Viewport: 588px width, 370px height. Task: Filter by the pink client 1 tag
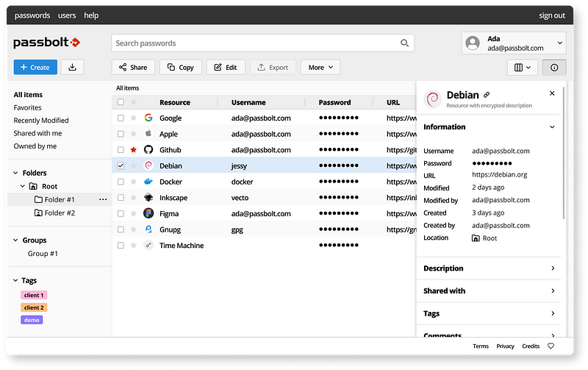coord(34,295)
